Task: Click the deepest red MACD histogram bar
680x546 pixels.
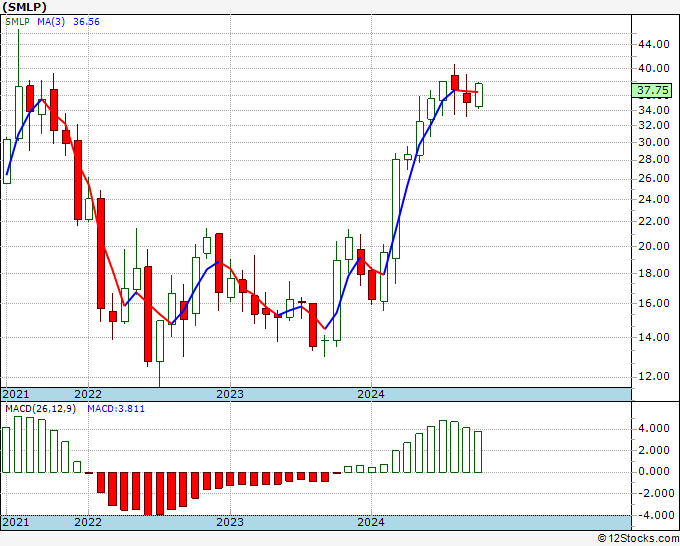Action: tap(148, 494)
